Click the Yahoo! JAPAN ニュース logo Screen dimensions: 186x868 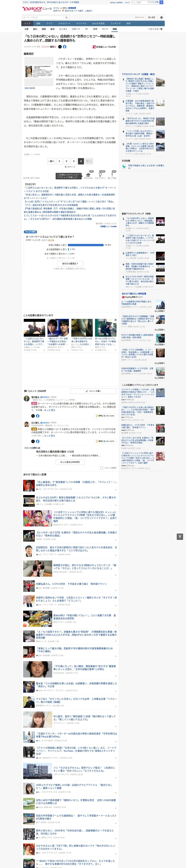point(37,9)
